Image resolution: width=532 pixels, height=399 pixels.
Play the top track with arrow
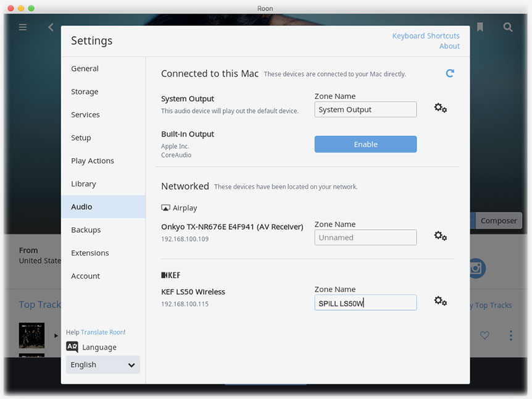(56, 335)
